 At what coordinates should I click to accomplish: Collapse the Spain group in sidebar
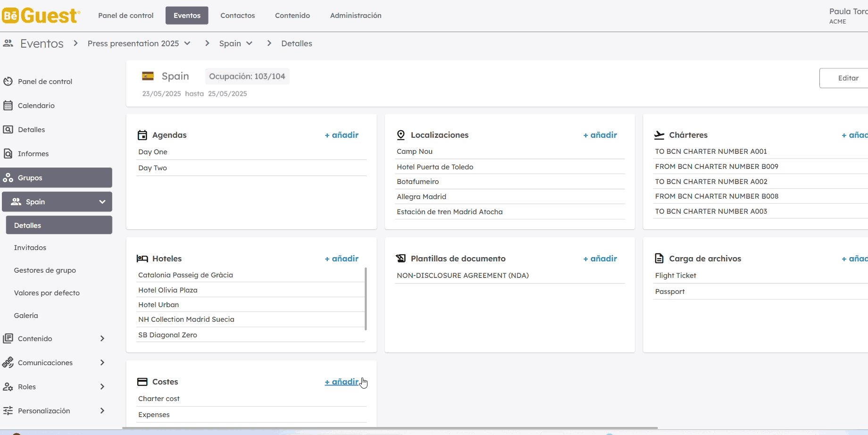click(102, 201)
